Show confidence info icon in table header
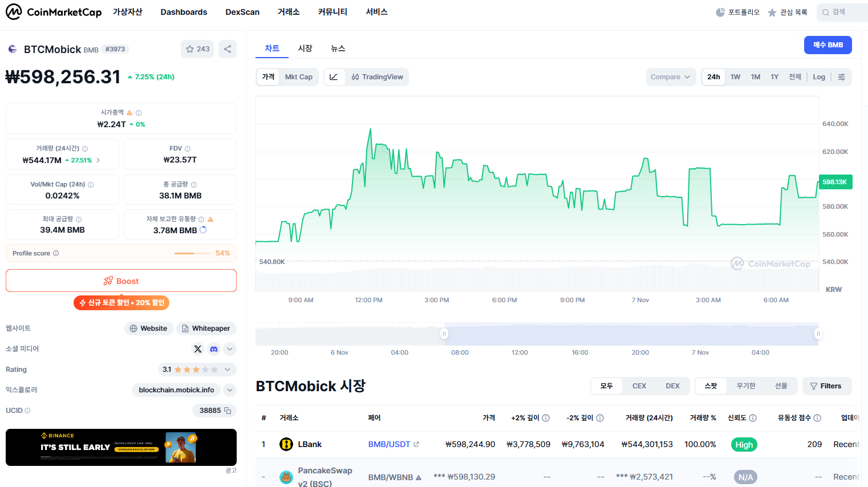Viewport: 868px width, 487px height. point(753,418)
